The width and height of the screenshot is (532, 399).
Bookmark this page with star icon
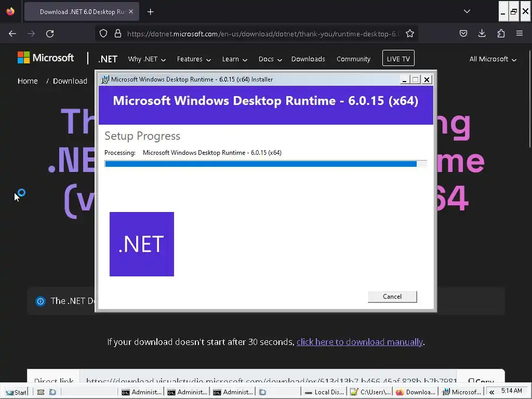[410, 34]
